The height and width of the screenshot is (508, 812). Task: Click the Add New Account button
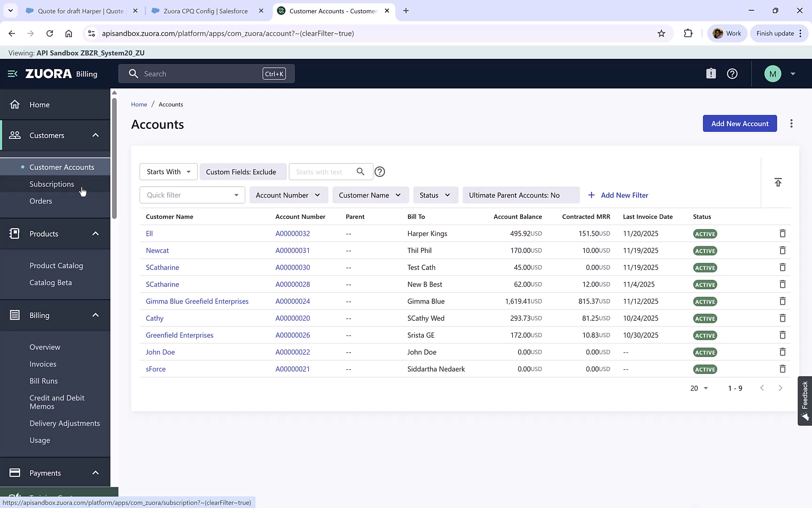point(739,123)
